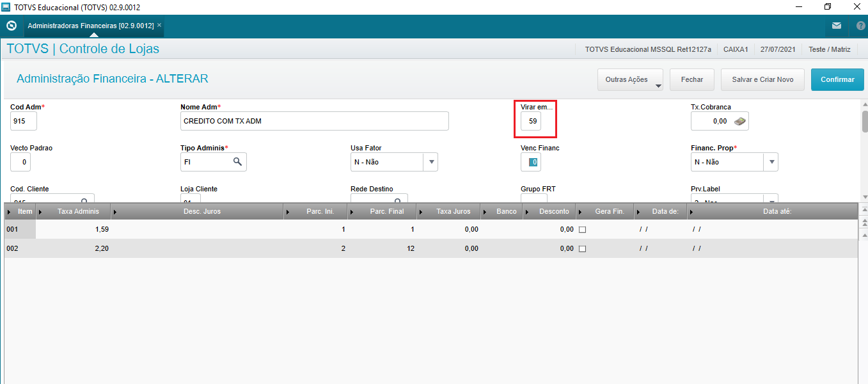This screenshot has height=384, width=868.
Task: Click the Taxa Juros column header
Action: 448,211
